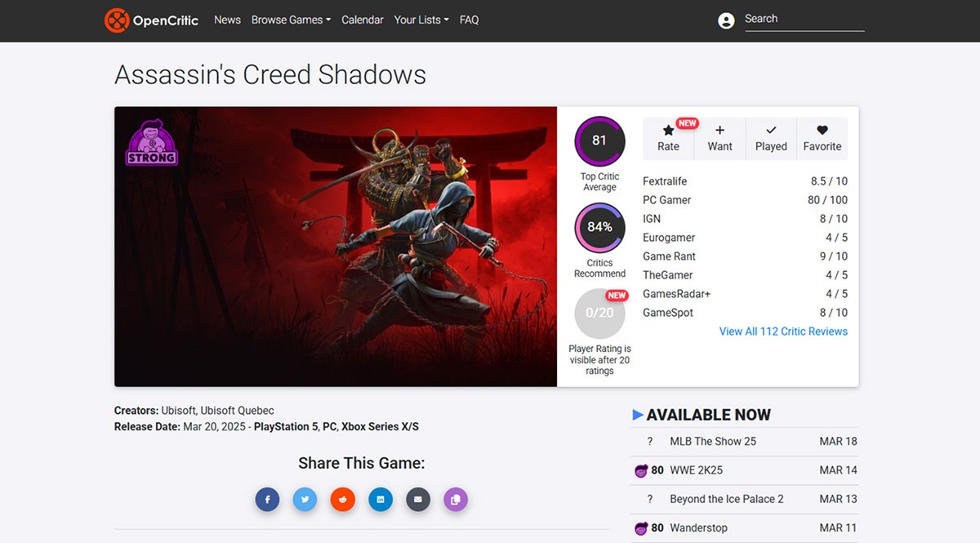Mark the game as Played

771,138
